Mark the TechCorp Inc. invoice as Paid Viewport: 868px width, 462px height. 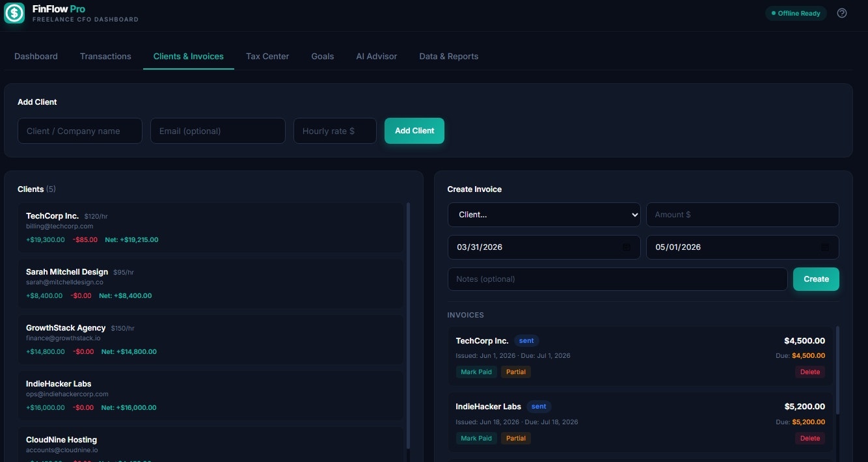[x=476, y=372]
